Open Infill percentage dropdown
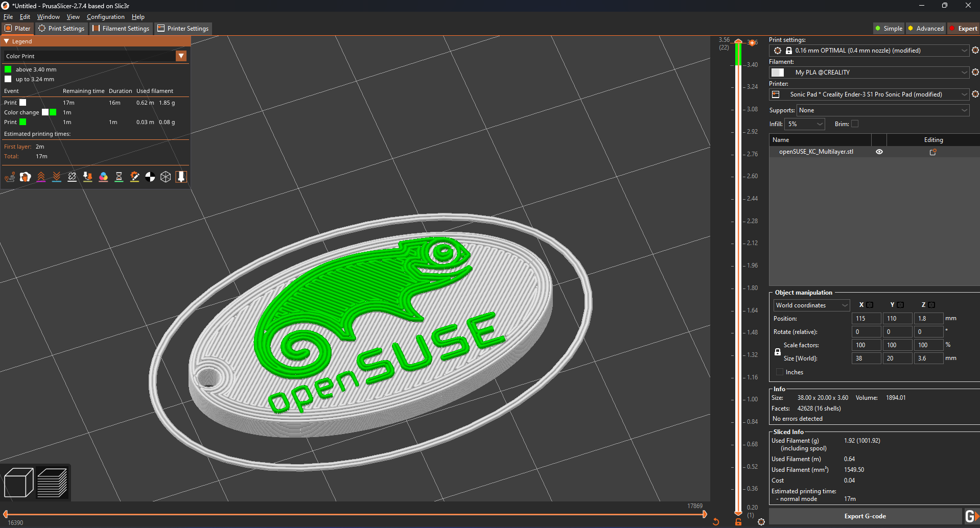The image size is (980, 528). coord(805,124)
